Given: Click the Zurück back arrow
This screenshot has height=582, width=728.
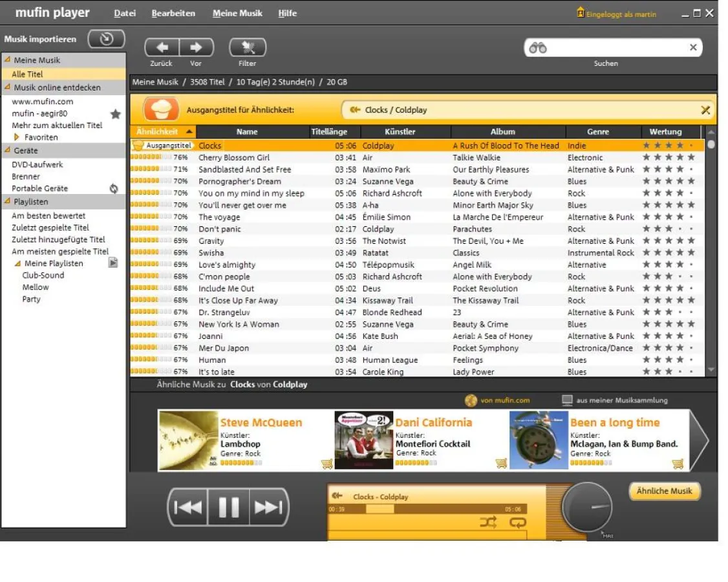Looking at the screenshot, I should 162,47.
